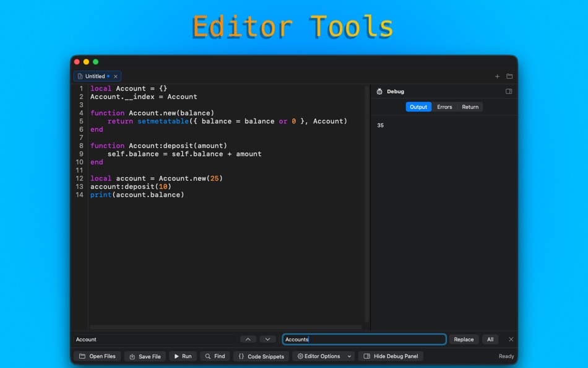Click the Accounts replace field
This screenshot has height=368, width=588.
(x=364, y=340)
